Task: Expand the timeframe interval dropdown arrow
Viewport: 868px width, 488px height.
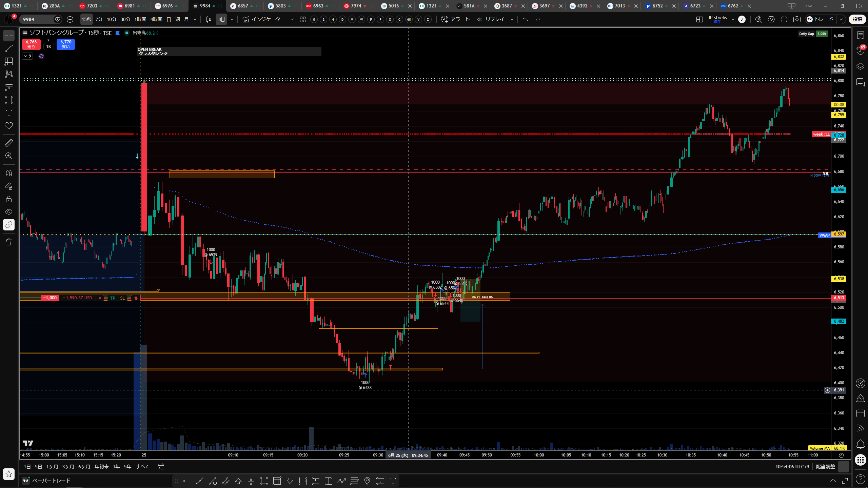Action: tap(195, 19)
